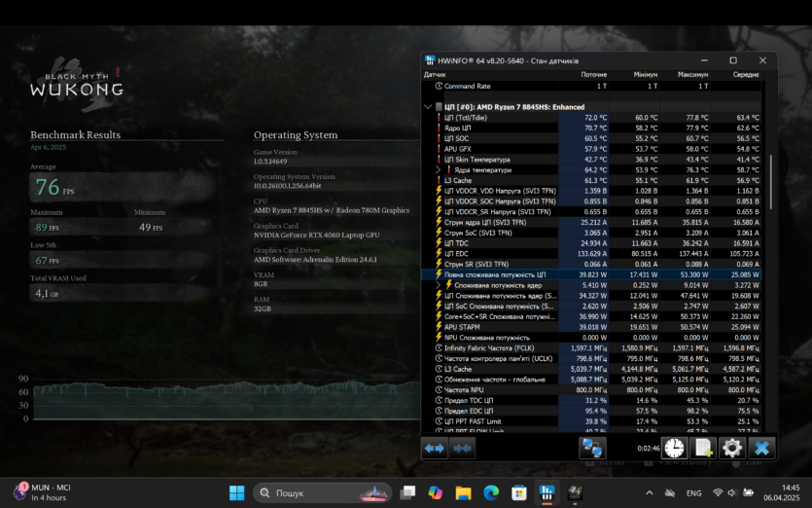This screenshot has height=508, width=812.
Task: Click HWiNFO collapse columns arrows button
Action: coord(462,448)
